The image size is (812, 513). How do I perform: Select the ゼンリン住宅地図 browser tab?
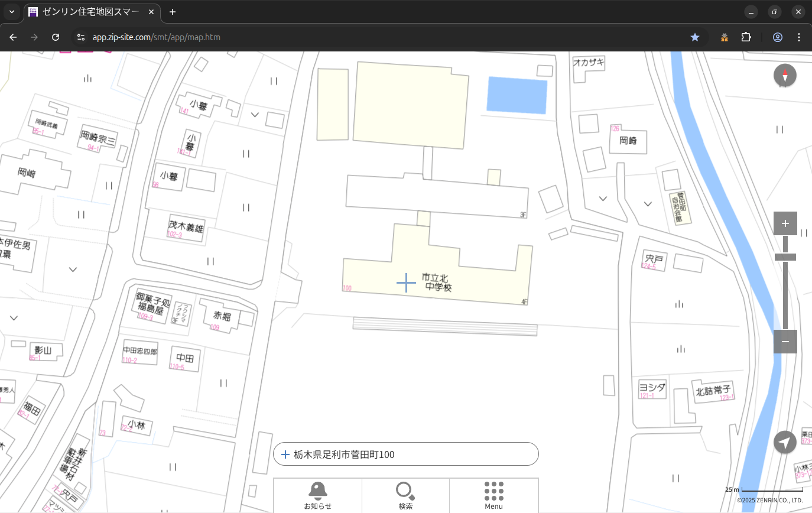click(x=89, y=12)
